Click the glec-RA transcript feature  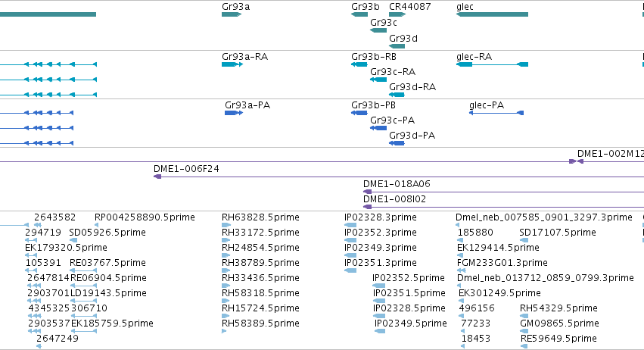492,64
